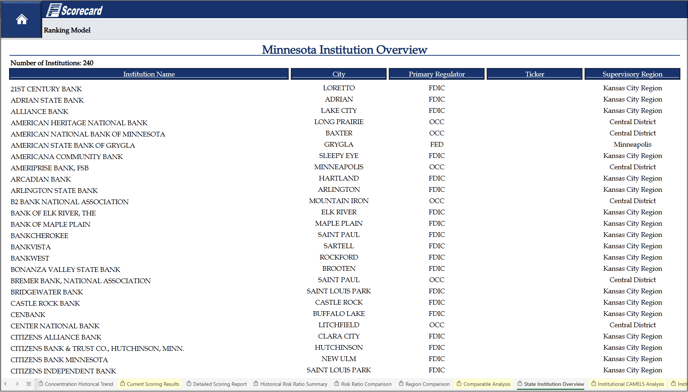Viewport: 688px width, 392px height.
Task: Click the BUFFALO LAKE city cell
Action: 339,313
